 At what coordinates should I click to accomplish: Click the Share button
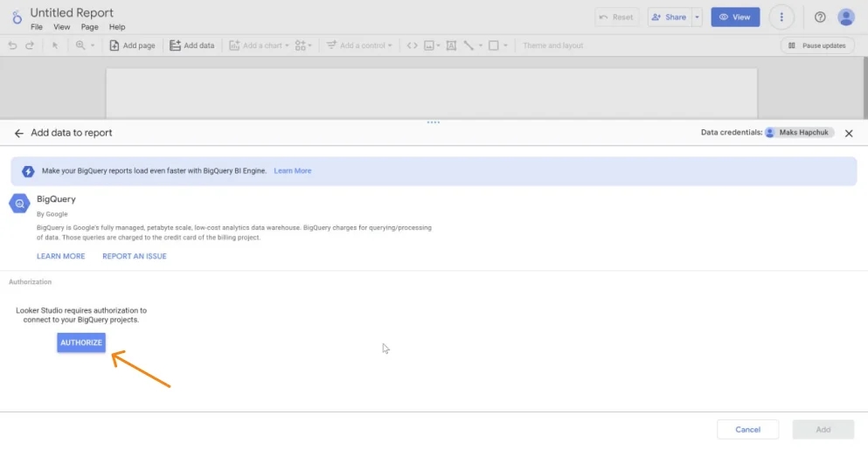(x=670, y=17)
